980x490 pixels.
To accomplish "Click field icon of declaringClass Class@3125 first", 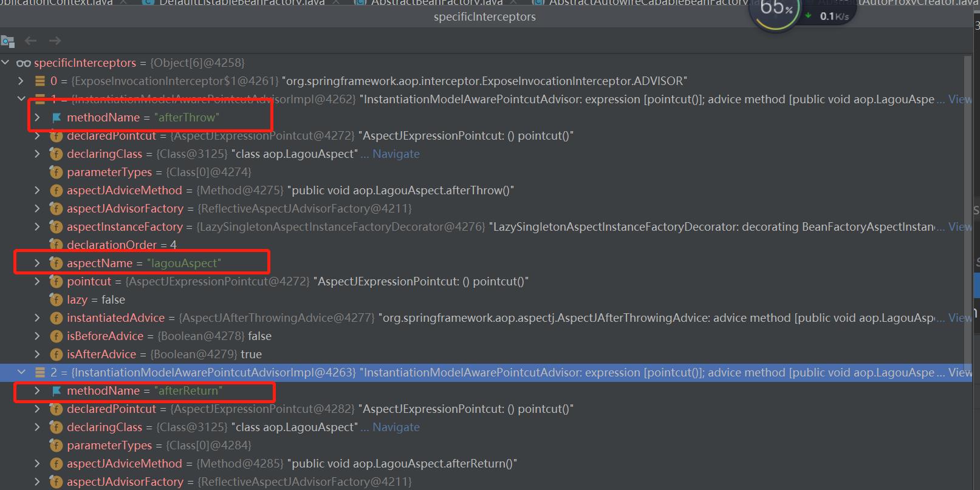I will coord(57,154).
